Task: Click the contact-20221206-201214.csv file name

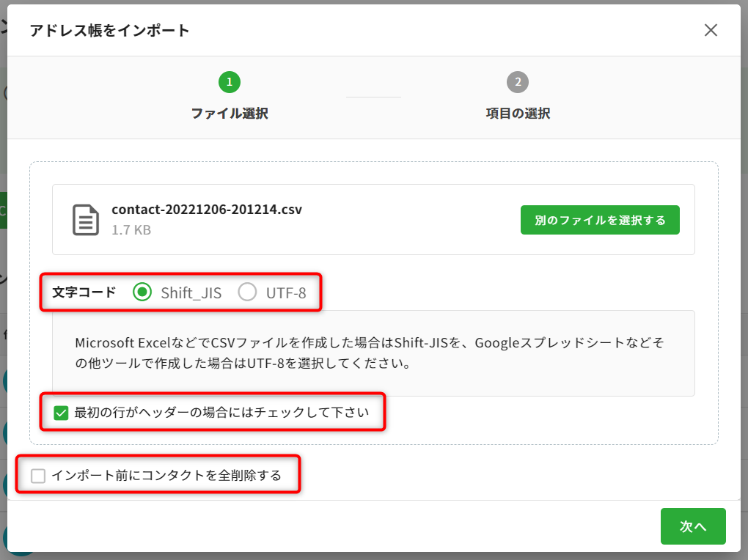Action: coord(207,210)
